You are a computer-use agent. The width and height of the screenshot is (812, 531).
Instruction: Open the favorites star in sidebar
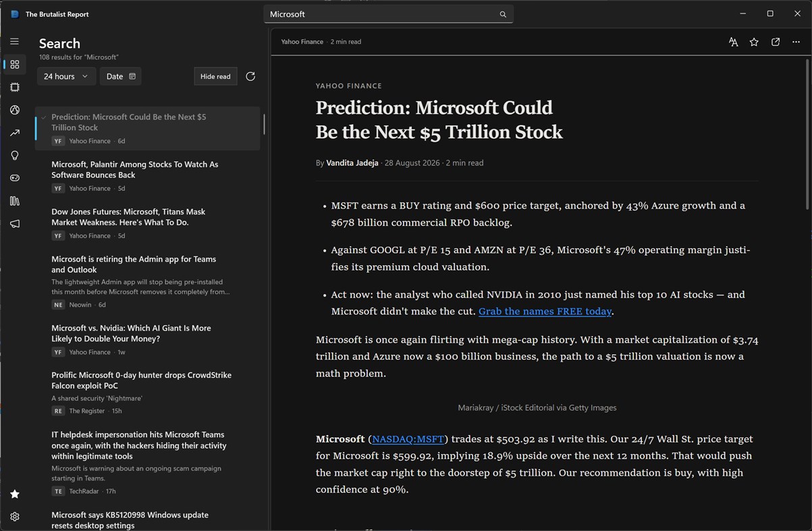[x=15, y=494]
